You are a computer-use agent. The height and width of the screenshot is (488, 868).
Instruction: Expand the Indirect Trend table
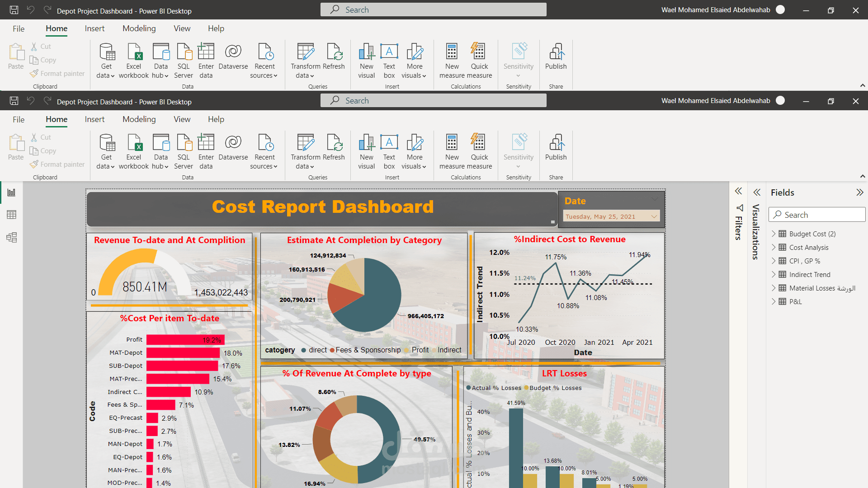tap(774, 274)
